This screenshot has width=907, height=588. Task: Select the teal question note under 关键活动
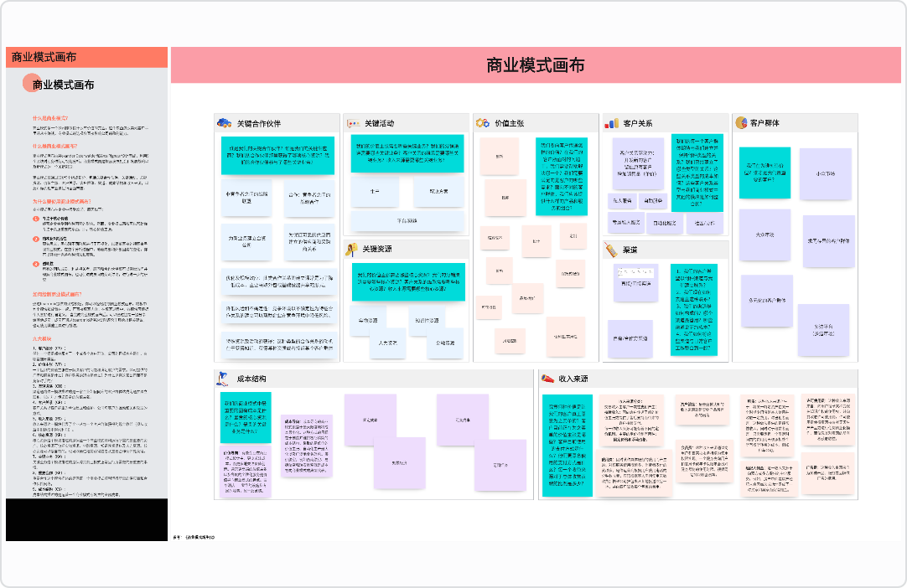tap(407, 153)
